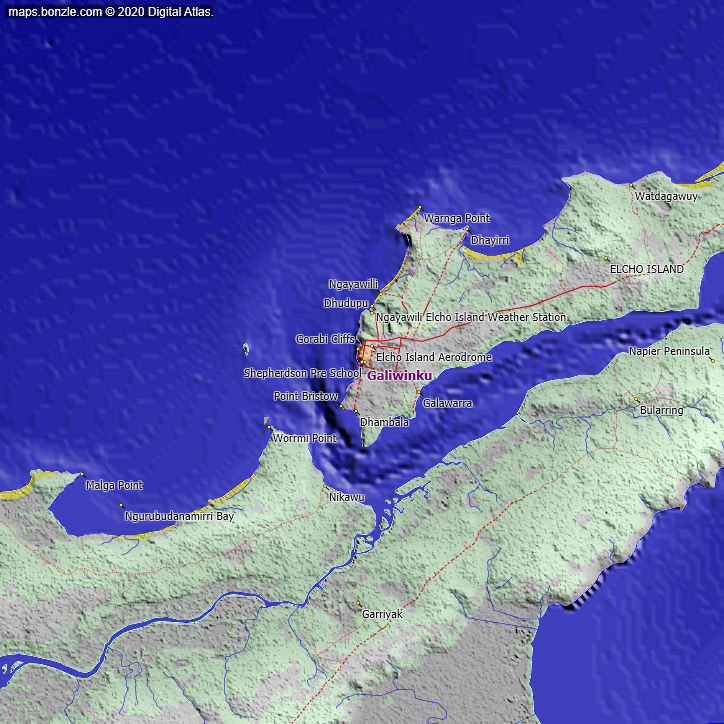Click the yellow marker dot at Dhayirri
This screenshot has height=724, width=724.
[467, 229]
